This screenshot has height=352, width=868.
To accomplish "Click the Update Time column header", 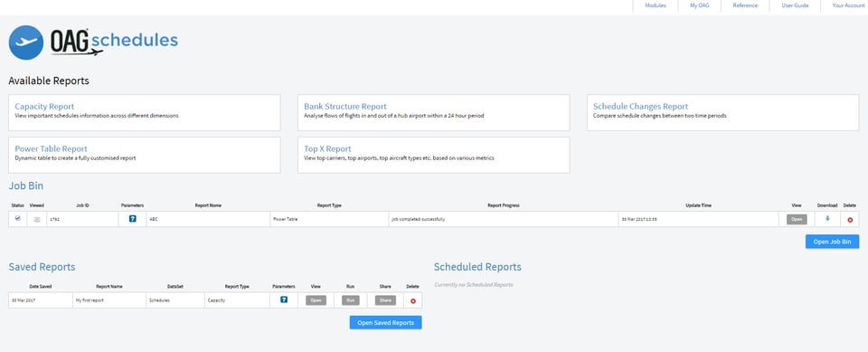I will point(698,205).
